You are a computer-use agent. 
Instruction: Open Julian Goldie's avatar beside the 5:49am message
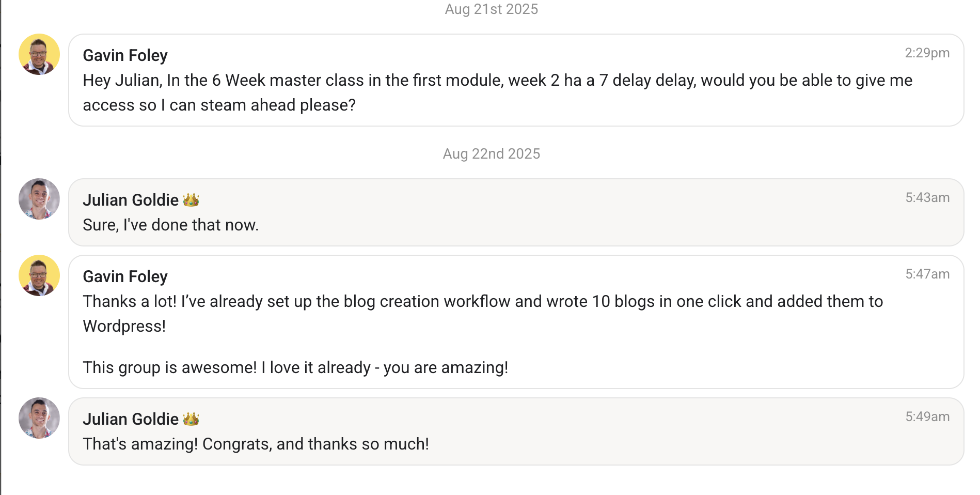39,418
